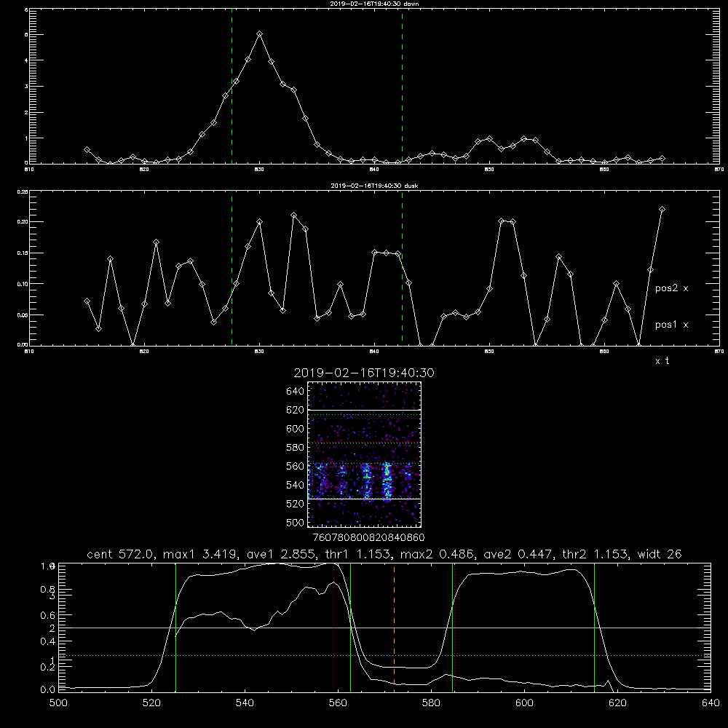Click the bottom plot '500' axis label
This screenshot has width=728, height=728.
pyautogui.click(x=58, y=703)
